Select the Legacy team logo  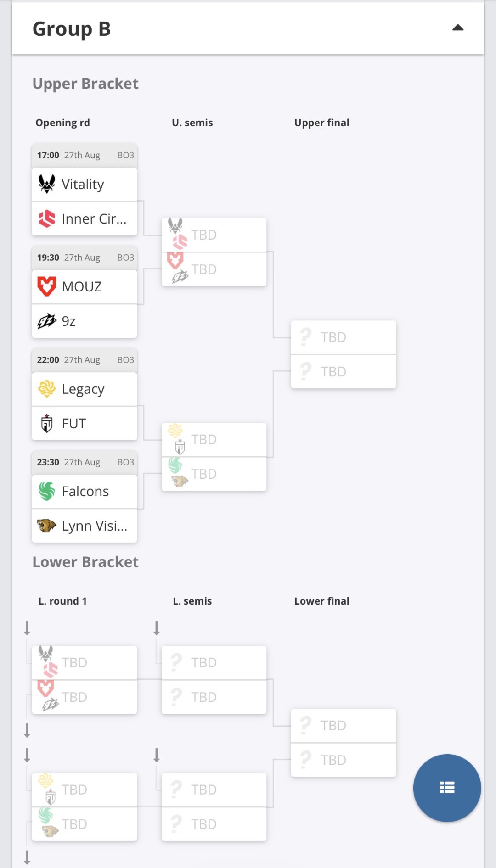coord(47,389)
